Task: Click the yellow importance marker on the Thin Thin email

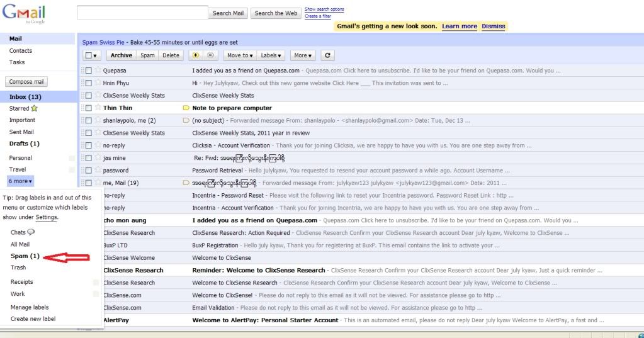Action: [x=186, y=108]
